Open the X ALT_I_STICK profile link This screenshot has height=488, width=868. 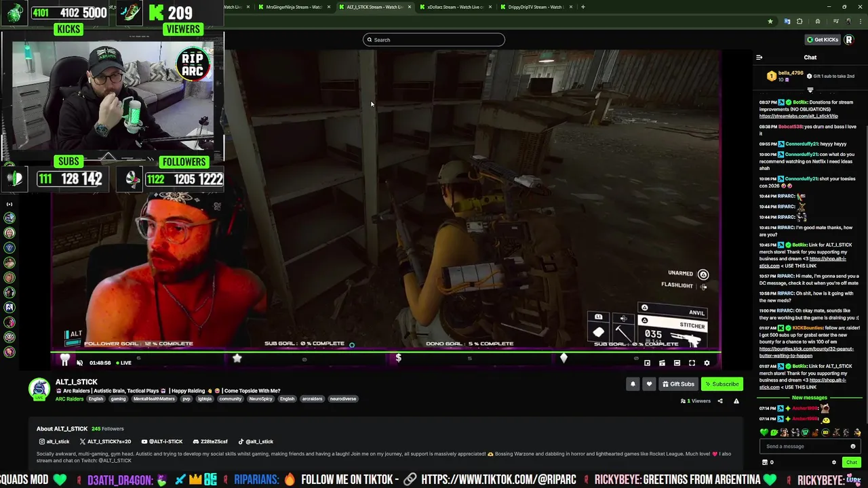105,441
